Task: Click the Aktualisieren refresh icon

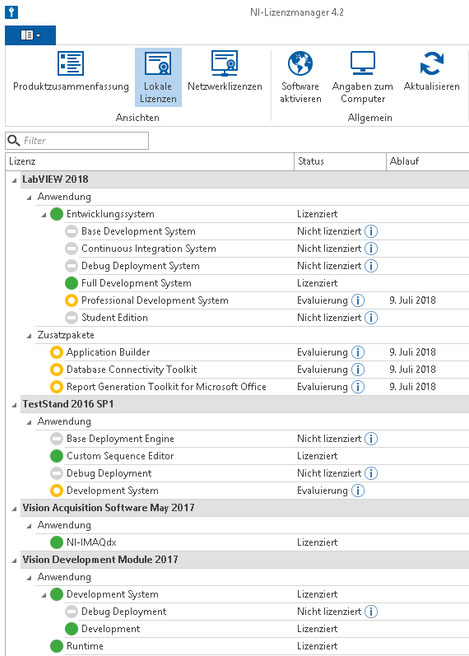Action: (432, 63)
